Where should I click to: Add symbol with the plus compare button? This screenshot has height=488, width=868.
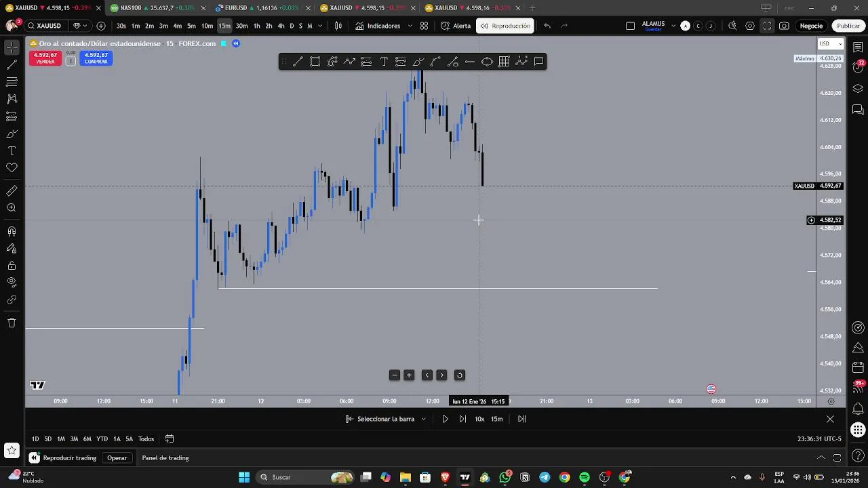pos(101,26)
